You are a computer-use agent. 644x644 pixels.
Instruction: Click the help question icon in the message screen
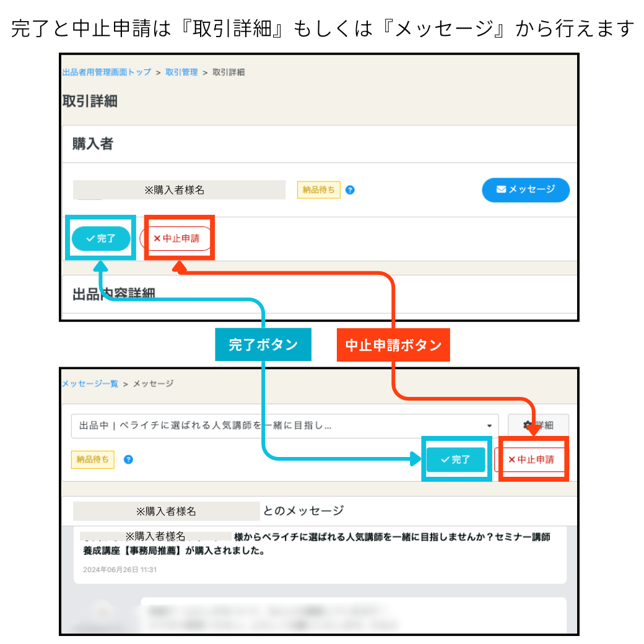pyautogui.click(x=128, y=460)
